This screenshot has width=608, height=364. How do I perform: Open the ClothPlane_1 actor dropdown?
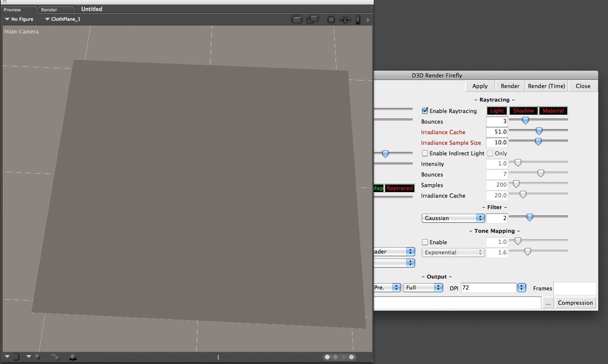(63, 19)
